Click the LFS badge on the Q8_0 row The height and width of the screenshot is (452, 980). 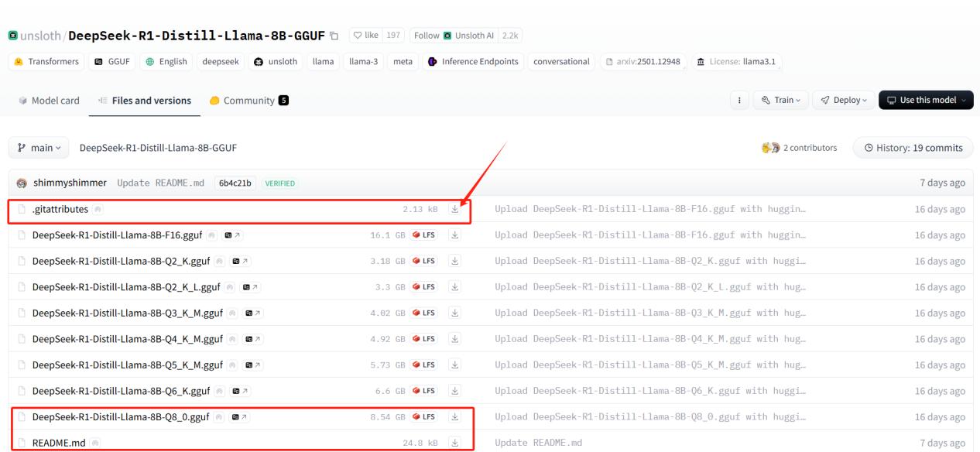pyautogui.click(x=424, y=417)
